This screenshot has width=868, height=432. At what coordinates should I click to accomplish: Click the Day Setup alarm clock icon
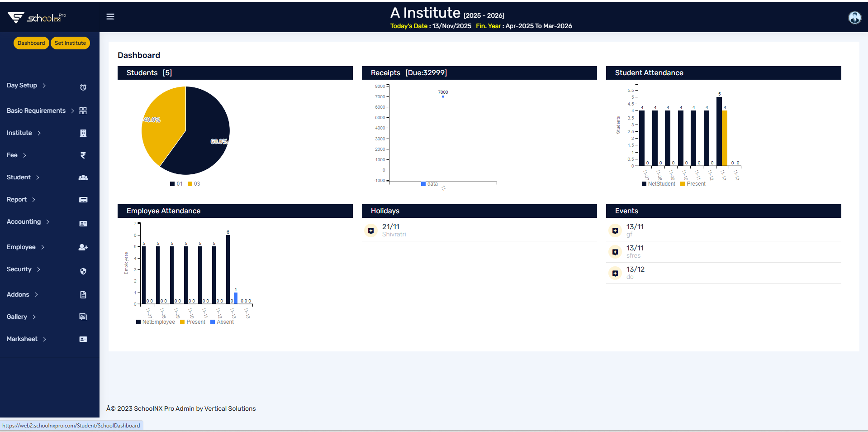83,87
